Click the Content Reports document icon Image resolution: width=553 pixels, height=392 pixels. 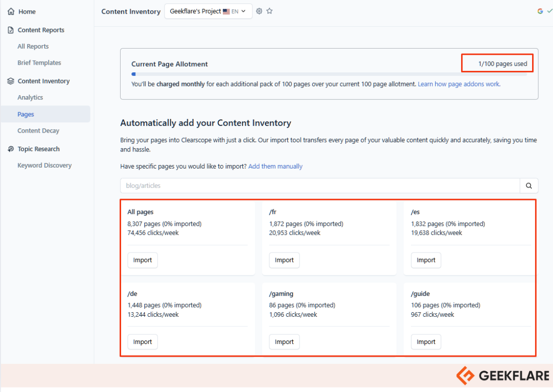coord(11,30)
